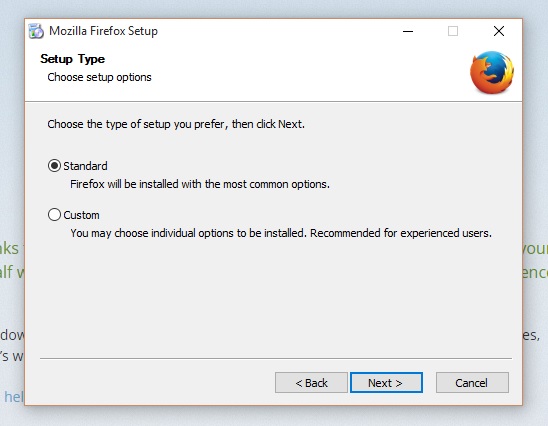Screen dimensions: 548x426
Task: Click the Firefox logo in header
Action: [492, 72]
